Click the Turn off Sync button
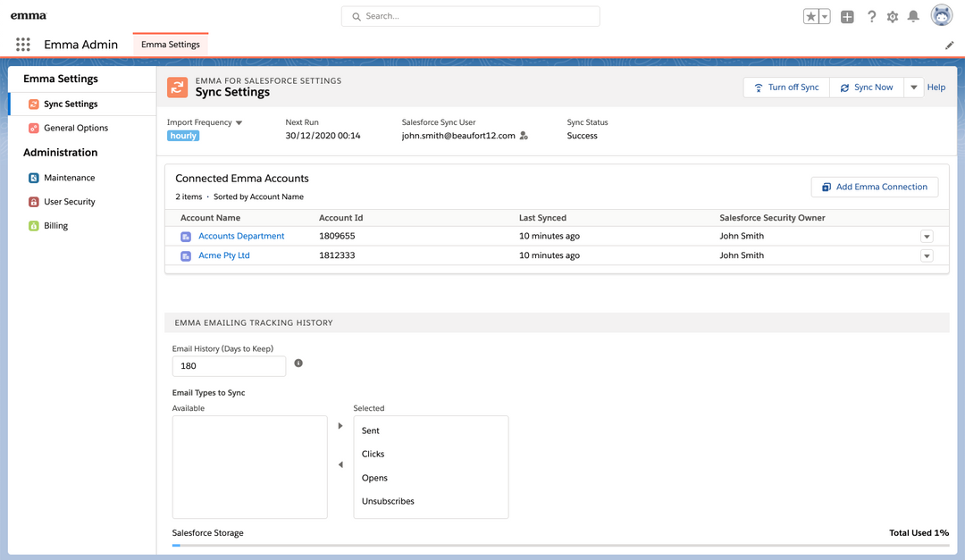Screen dimensions: 965x560 [x=786, y=88]
